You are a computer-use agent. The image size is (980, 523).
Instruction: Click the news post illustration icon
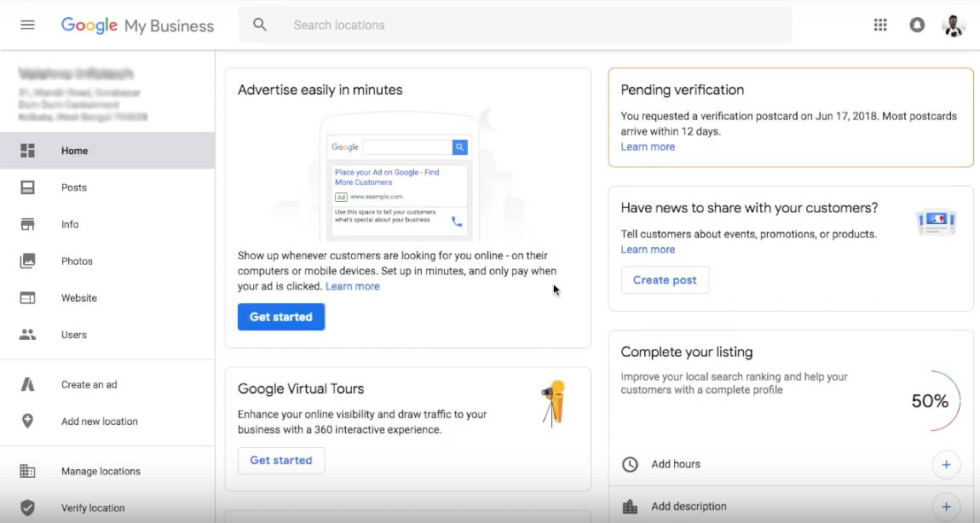pos(937,222)
